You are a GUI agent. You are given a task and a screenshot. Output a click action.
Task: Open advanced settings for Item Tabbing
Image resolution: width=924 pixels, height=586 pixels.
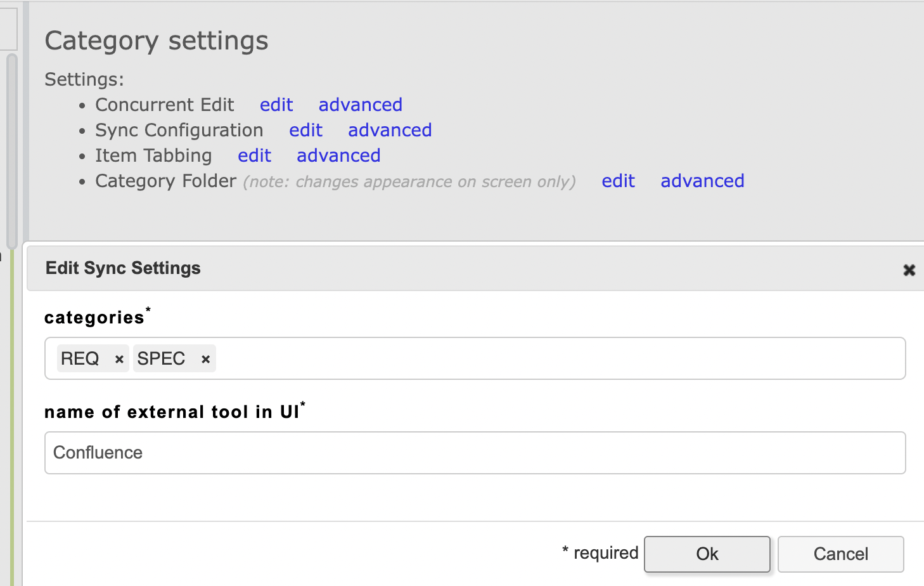tap(338, 155)
